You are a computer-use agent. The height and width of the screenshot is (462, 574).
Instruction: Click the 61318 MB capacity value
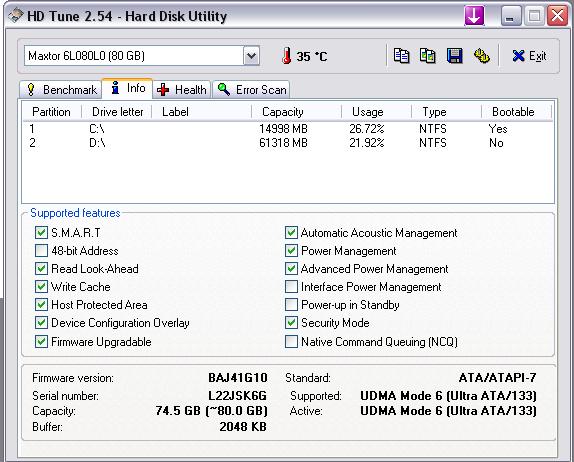[283, 143]
